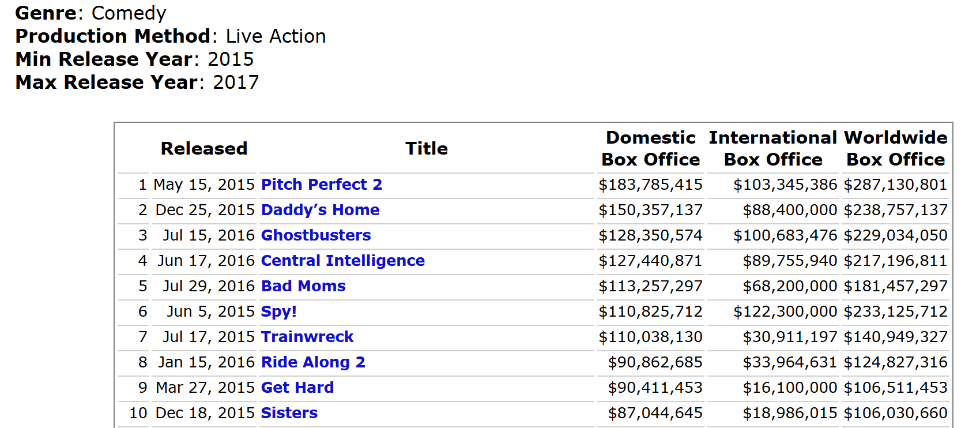Click the Daddy's Home title link

pyautogui.click(x=320, y=210)
